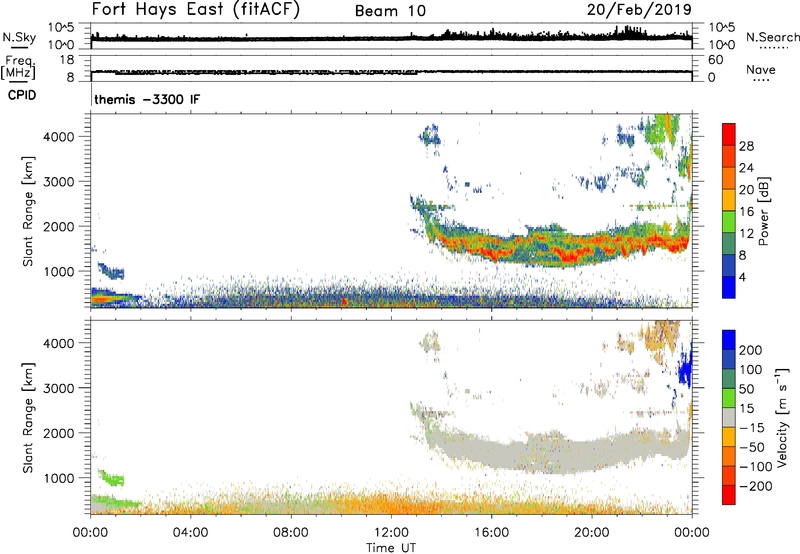Image resolution: width=800 pixels, height=554 pixels.
Task: Click the 'Velocity [m s-1]' colorbar label
Action: pyautogui.click(x=782, y=417)
